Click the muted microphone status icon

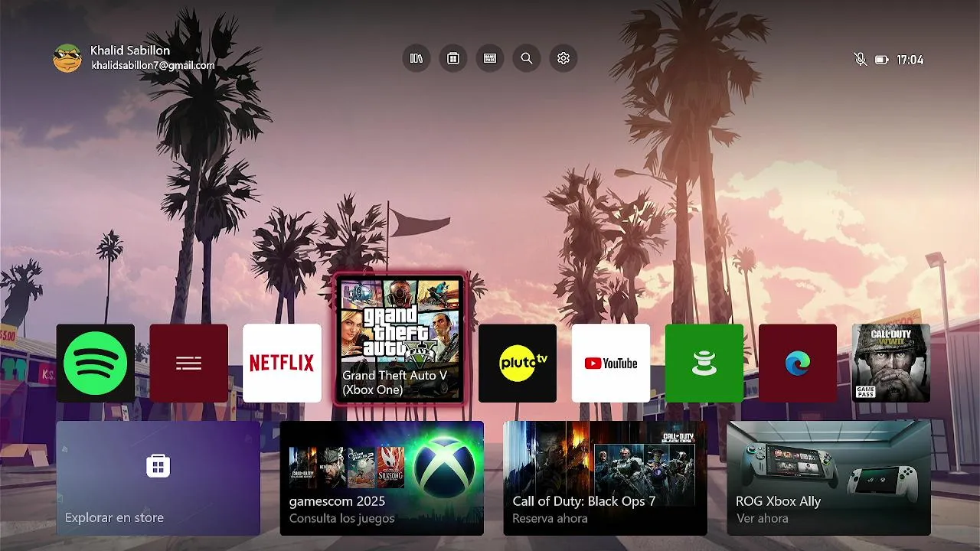coord(861,59)
